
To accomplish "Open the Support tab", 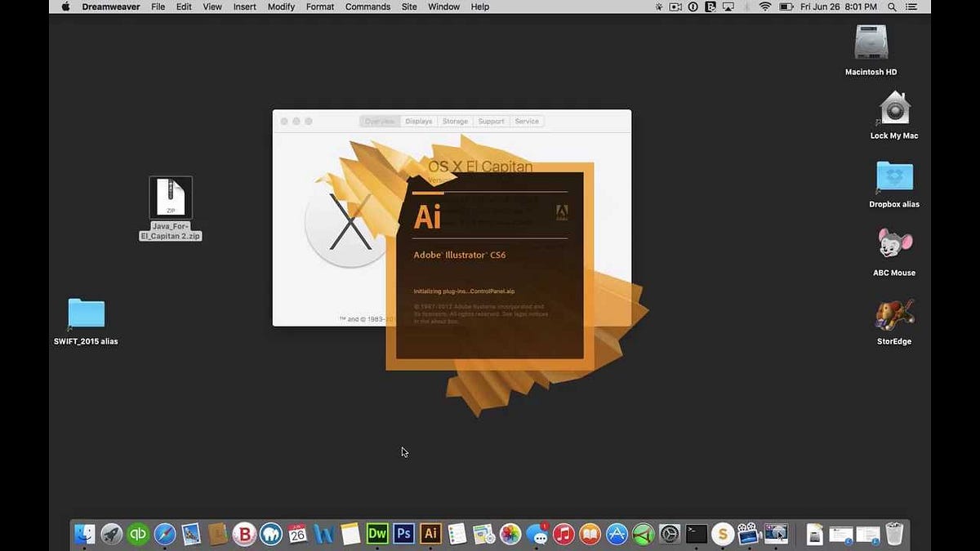I will (x=491, y=121).
